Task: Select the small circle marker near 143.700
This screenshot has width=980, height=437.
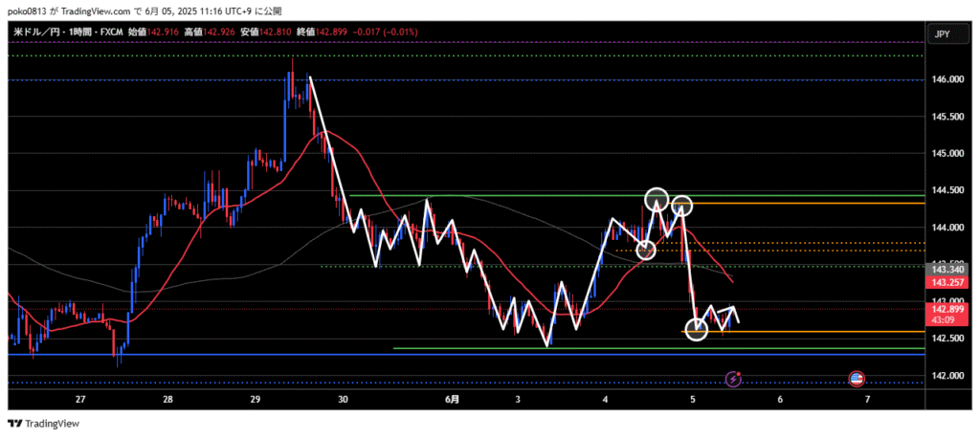Action: [x=646, y=250]
